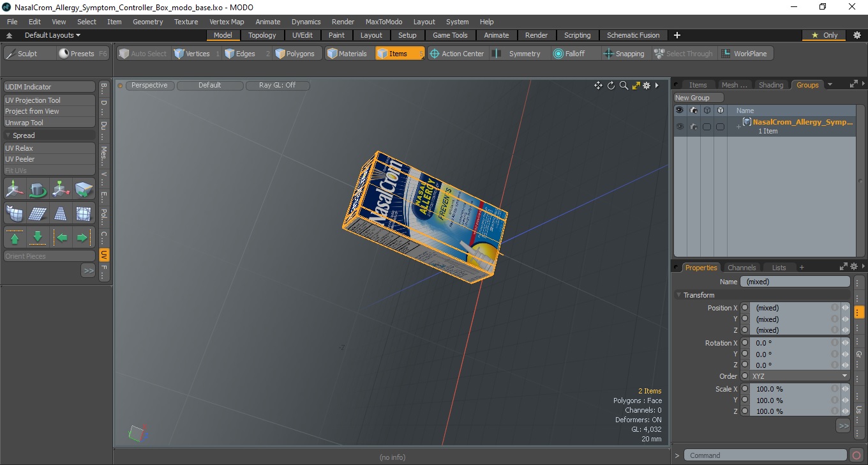Click the tapered grid tool icon

[x=61, y=213]
